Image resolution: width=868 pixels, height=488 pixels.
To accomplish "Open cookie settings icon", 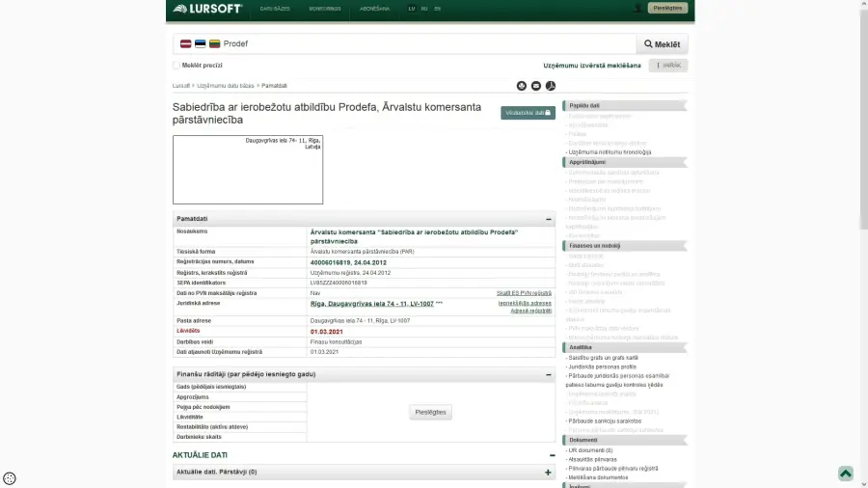I will tap(10, 478).
